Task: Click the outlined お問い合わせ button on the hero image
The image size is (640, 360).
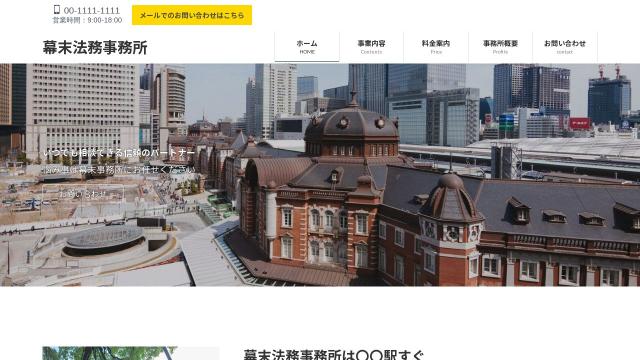Action: pyautogui.click(x=83, y=194)
